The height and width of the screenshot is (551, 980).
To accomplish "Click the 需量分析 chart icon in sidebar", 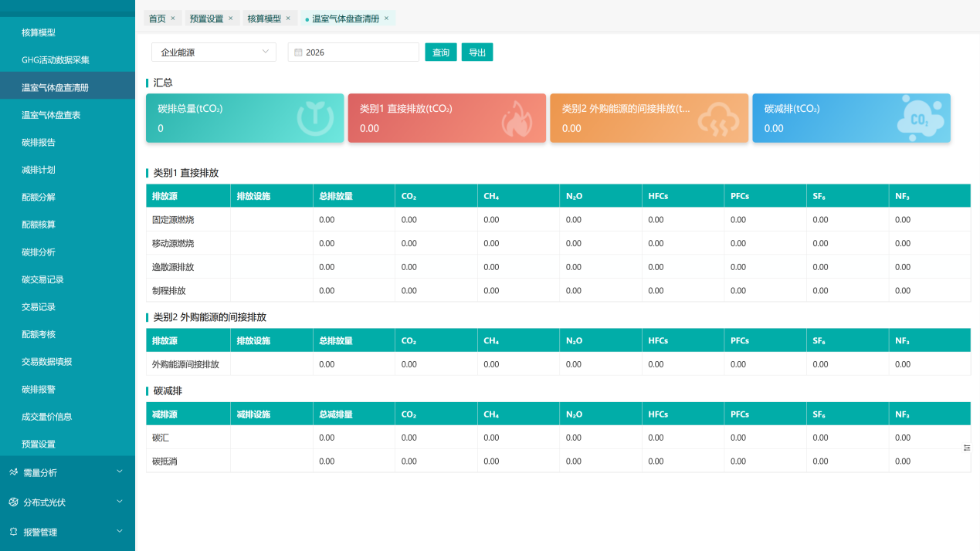I will [x=13, y=472].
